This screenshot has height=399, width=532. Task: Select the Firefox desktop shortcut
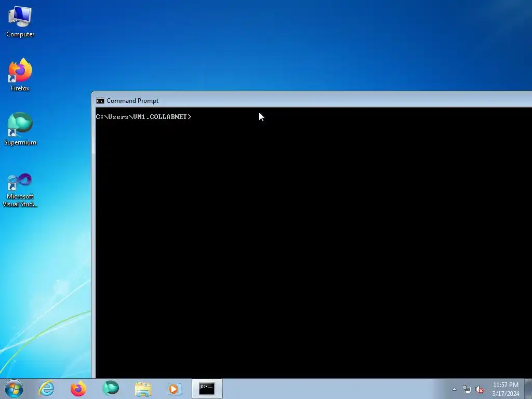20,75
